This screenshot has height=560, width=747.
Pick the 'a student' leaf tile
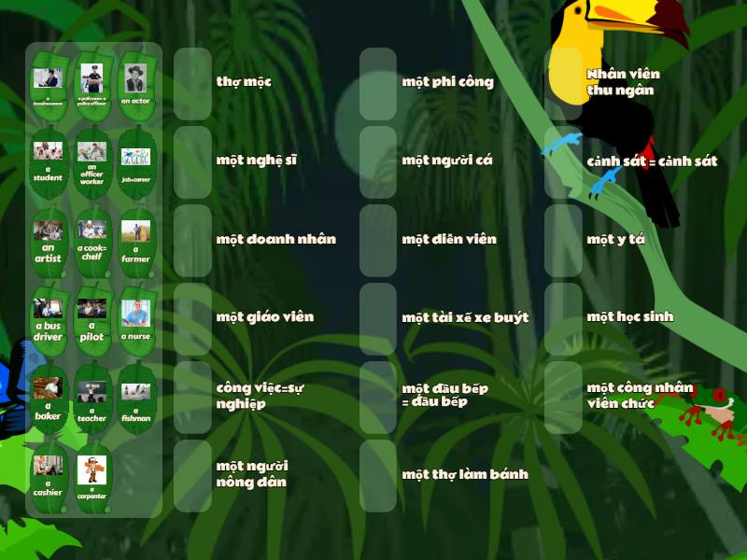[x=48, y=162]
